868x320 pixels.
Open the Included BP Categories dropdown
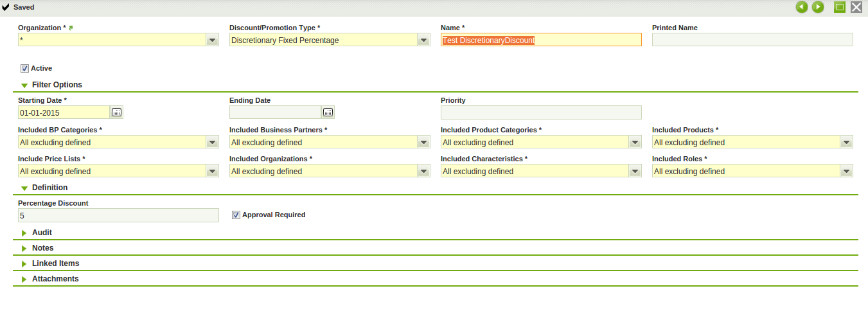coord(212,142)
